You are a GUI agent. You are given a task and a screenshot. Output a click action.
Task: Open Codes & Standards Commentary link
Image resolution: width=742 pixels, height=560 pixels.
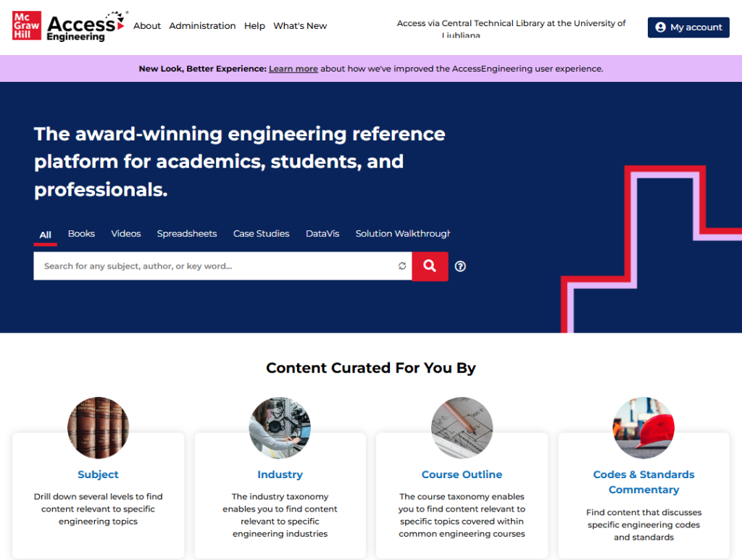pos(643,482)
